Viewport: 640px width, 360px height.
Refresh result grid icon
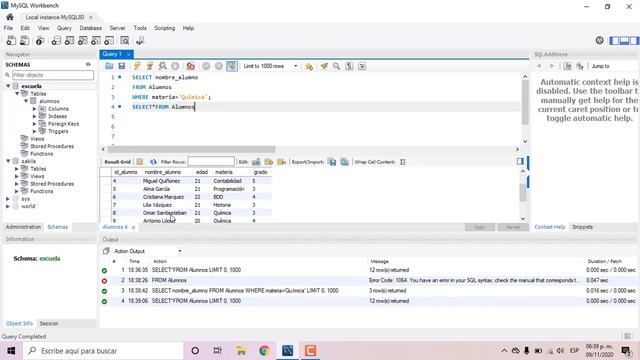(153, 162)
